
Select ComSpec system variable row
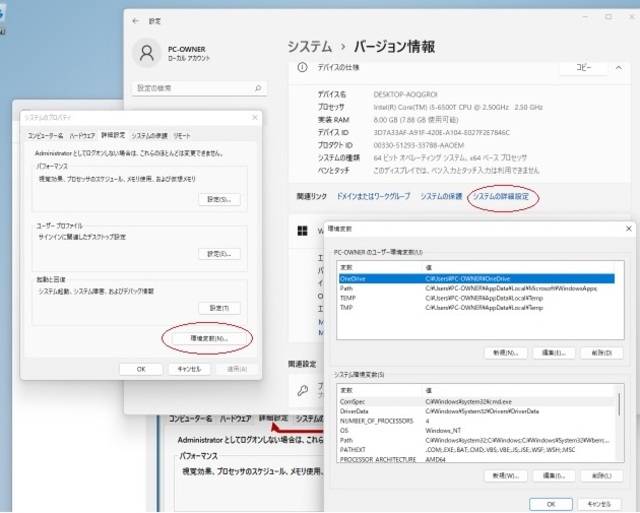pyautogui.click(x=476, y=402)
